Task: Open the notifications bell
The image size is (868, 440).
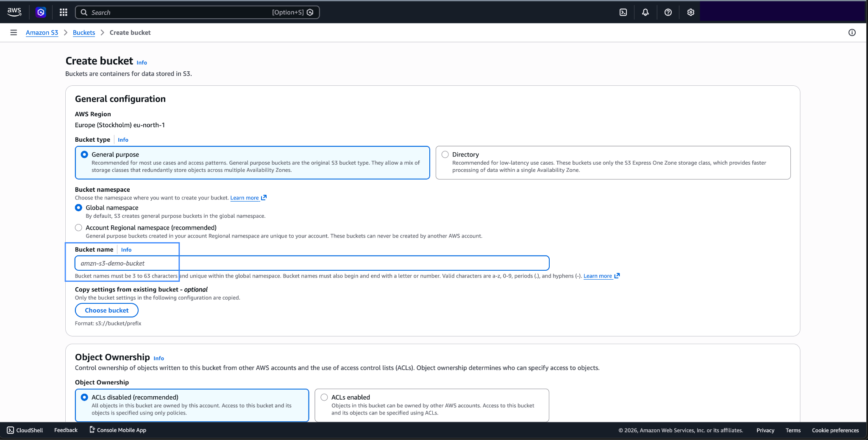Action: (x=645, y=12)
